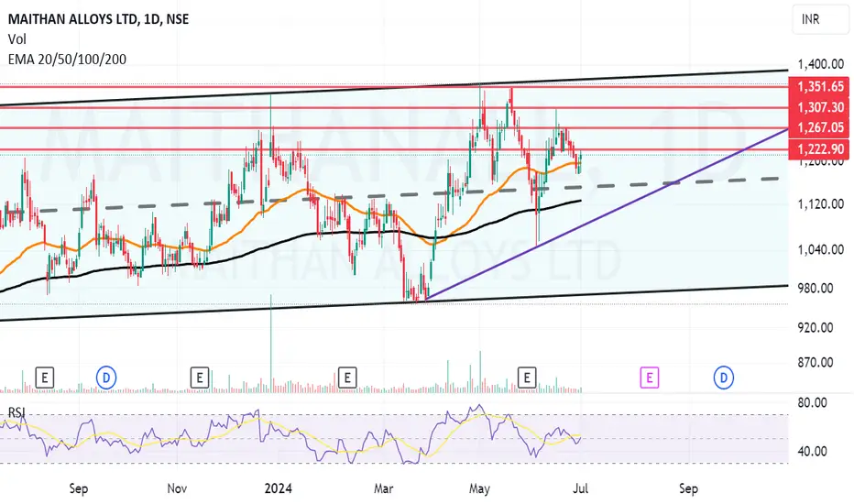Click the Mar label on the time axis
The height and width of the screenshot is (504, 854).
pos(383,488)
